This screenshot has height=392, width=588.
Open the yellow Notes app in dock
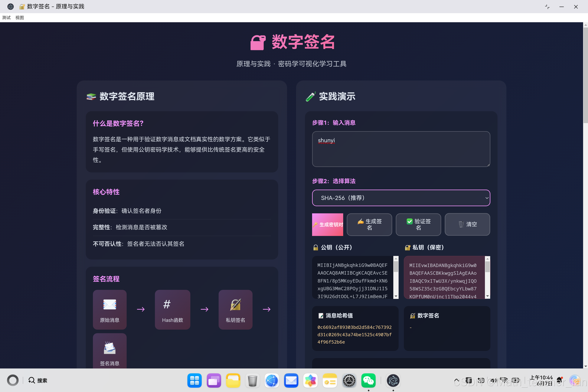[x=330, y=381]
